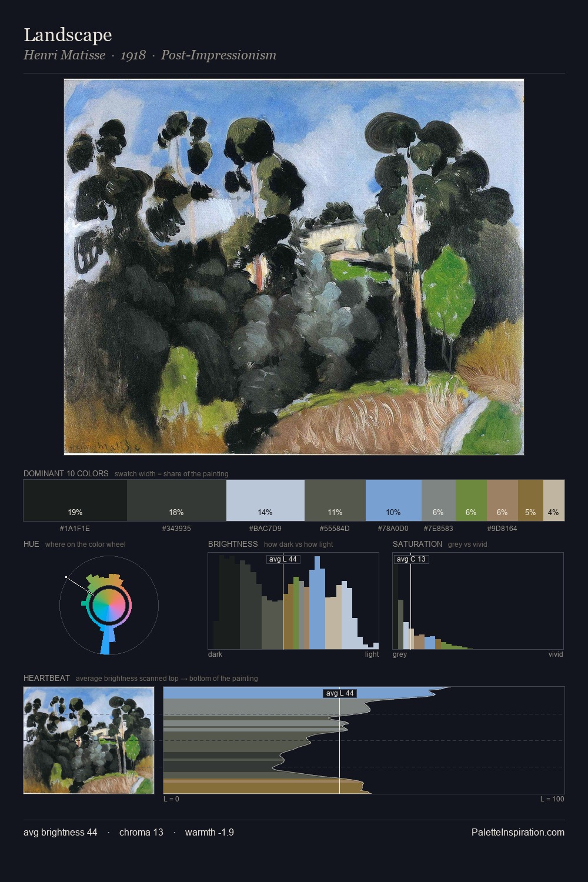Viewport: 588px width, 882px height.
Task: Click the olive-grey swatch labeled 11%
Action: pos(335,500)
